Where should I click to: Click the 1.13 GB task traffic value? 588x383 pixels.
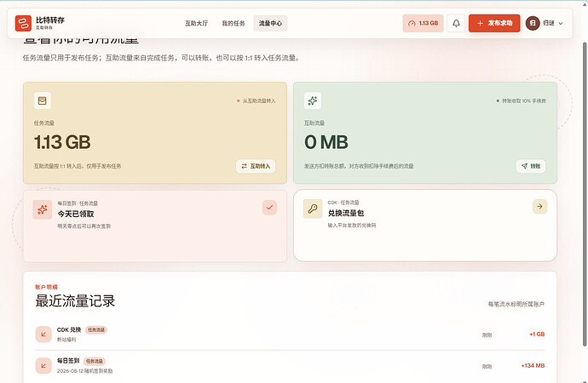pyautogui.click(x=62, y=142)
